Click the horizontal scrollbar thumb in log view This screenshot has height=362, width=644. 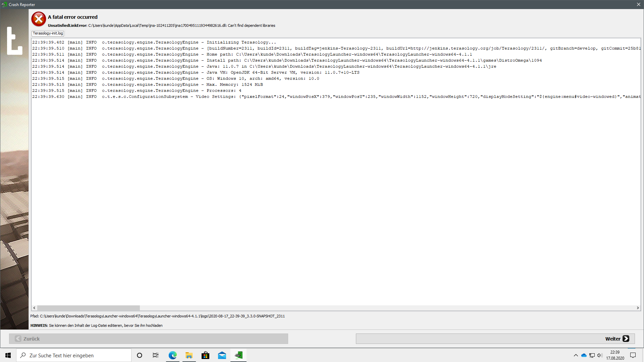coord(89,308)
